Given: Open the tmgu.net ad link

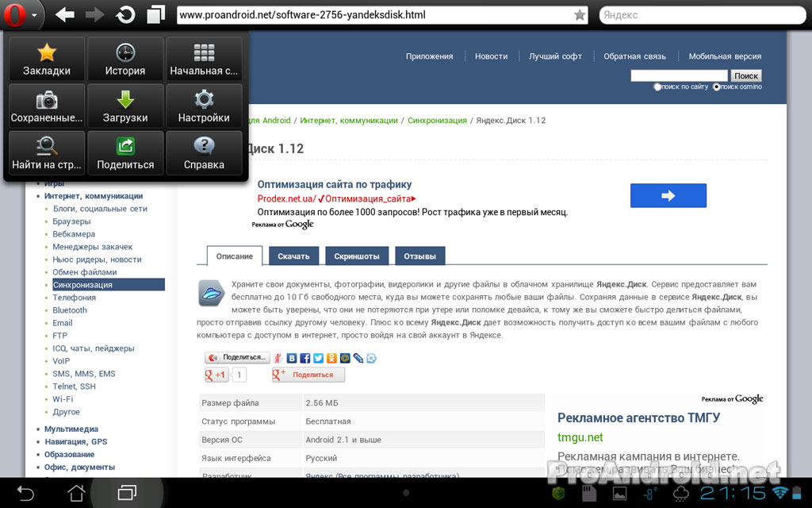Looking at the screenshot, I should click(x=580, y=437).
